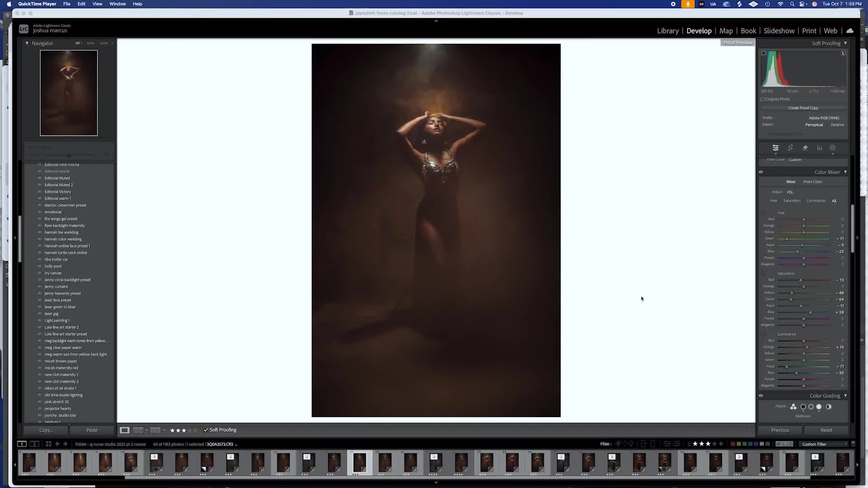Click the Create Proof Copy button
Screen dimensions: 868x488
pyautogui.click(x=803, y=108)
